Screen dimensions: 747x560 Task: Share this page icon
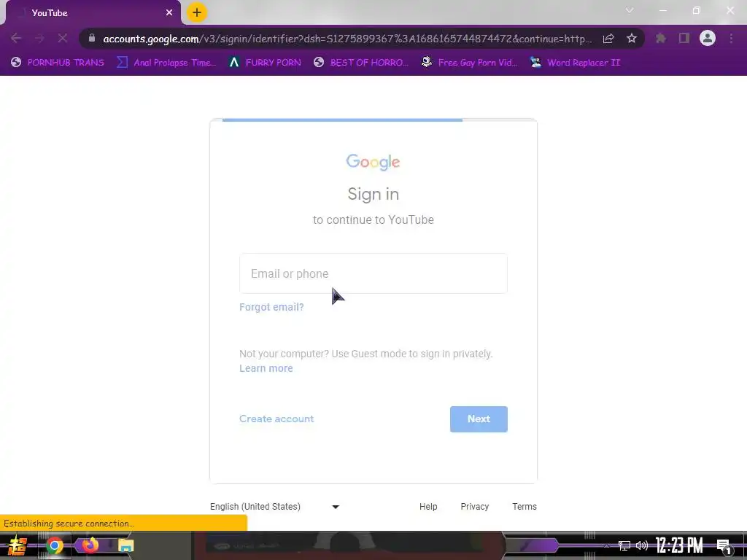[x=608, y=39]
